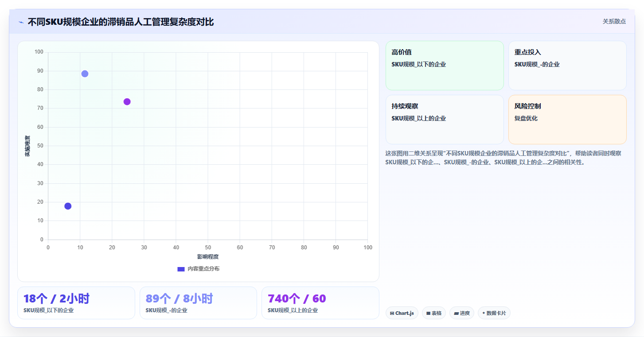Click the 表格 tag icon

(x=428, y=313)
